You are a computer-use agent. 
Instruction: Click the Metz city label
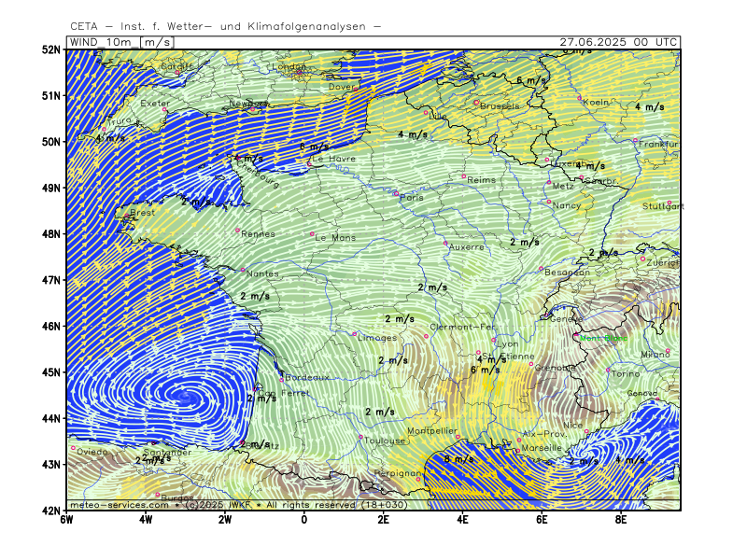(563, 186)
